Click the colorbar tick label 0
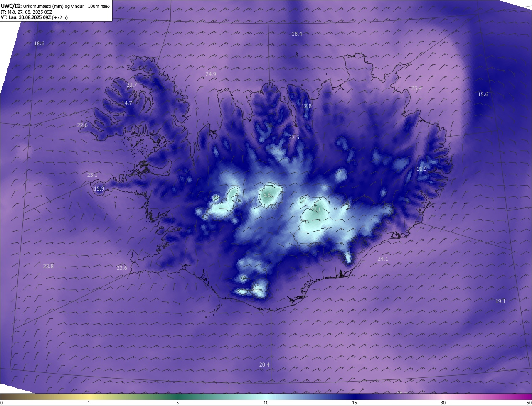 tap(1, 403)
